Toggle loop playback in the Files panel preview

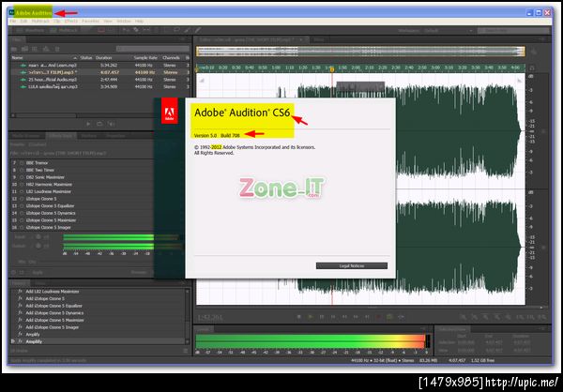[99, 124]
